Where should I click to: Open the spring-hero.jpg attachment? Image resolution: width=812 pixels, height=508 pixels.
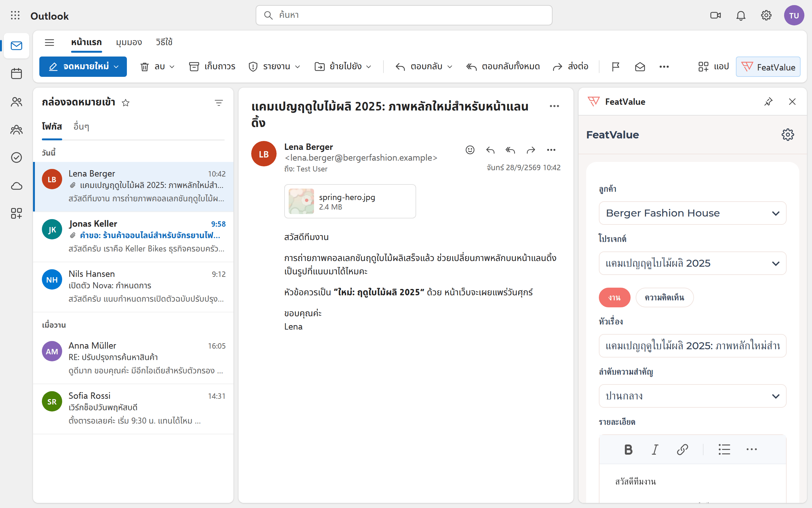coord(350,201)
